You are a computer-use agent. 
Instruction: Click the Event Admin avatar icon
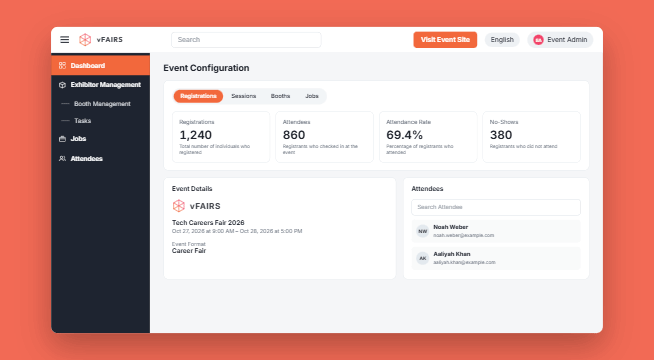coord(538,40)
